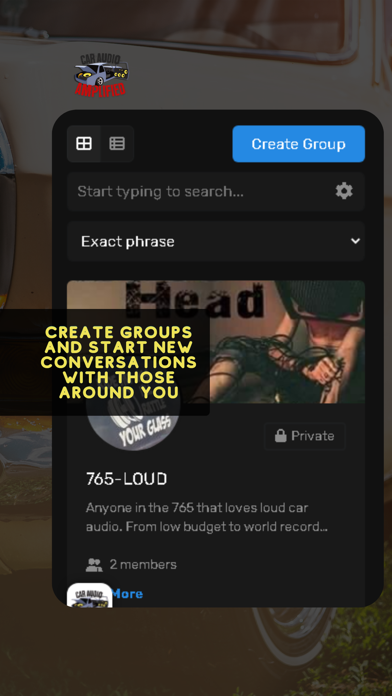This screenshot has height=696, width=392.
Task: Click the members people icon
Action: point(94,565)
